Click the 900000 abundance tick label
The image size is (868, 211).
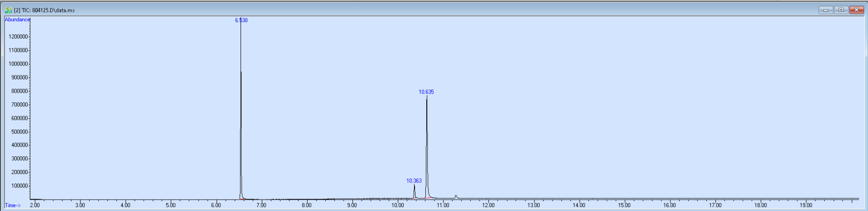(x=20, y=77)
